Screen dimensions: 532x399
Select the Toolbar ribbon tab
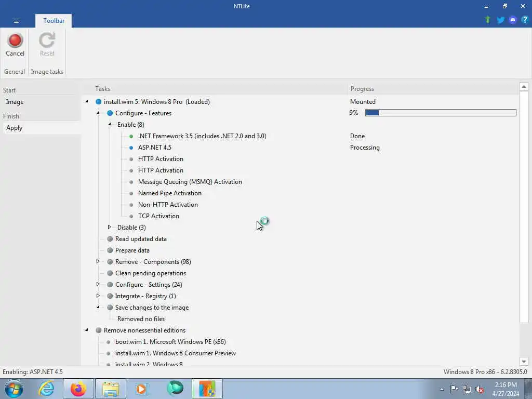click(x=54, y=21)
